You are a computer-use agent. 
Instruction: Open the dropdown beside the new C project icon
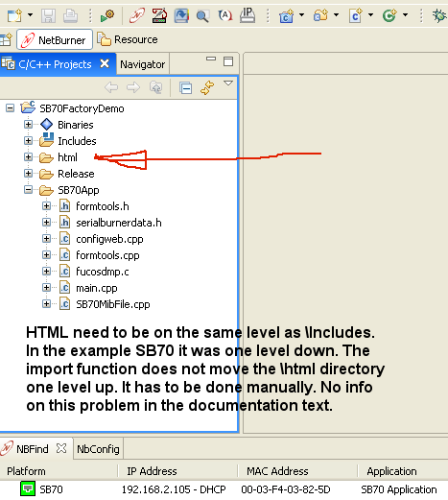[301, 14]
